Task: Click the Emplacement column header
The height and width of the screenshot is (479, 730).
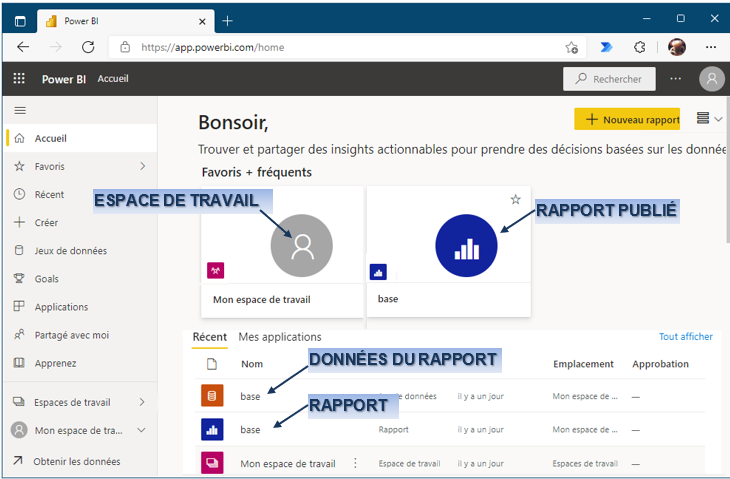Action: [583, 364]
